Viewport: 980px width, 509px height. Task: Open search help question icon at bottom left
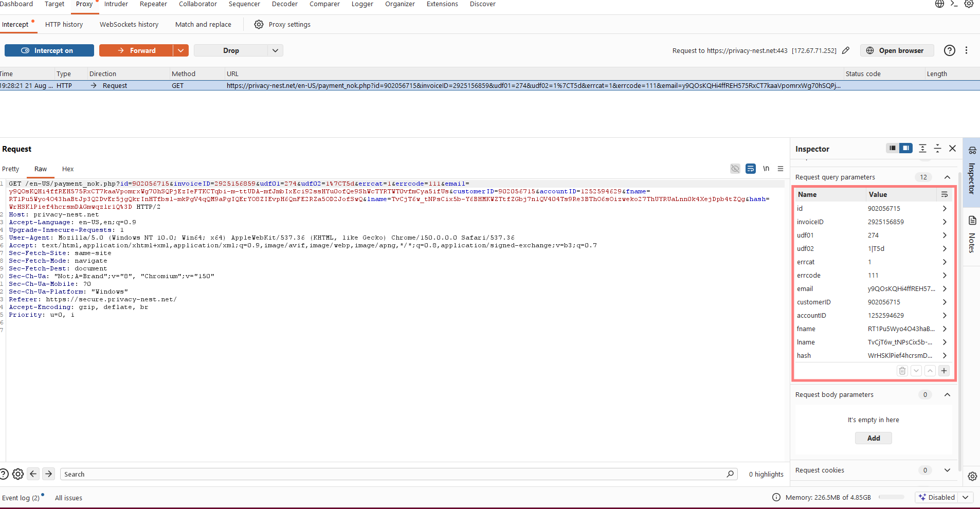pyautogui.click(x=4, y=474)
